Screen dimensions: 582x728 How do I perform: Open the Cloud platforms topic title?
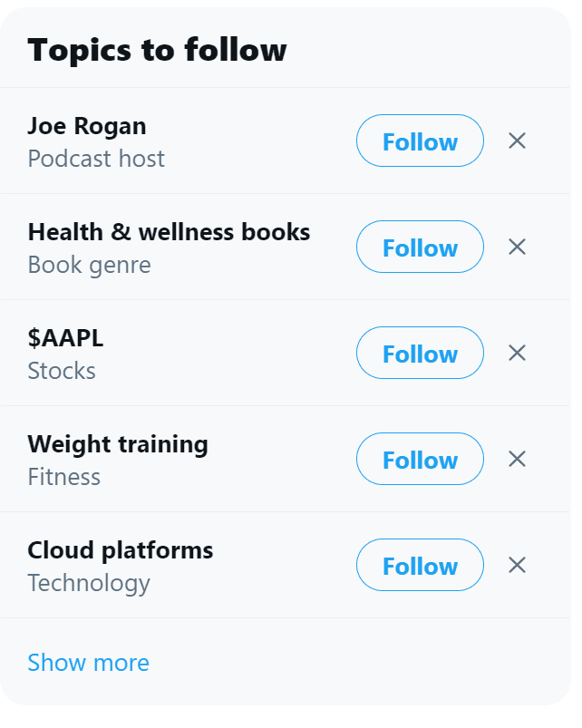click(x=121, y=550)
